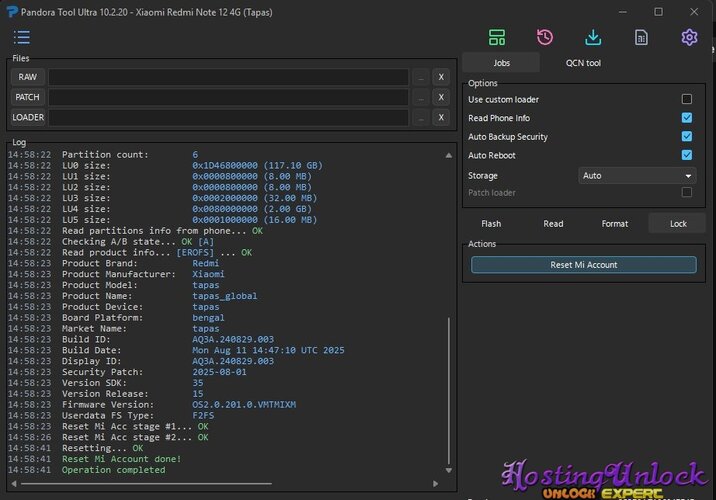Click the log scroll down arrow
Viewport: 716px width, 500px height.
click(448, 470)
